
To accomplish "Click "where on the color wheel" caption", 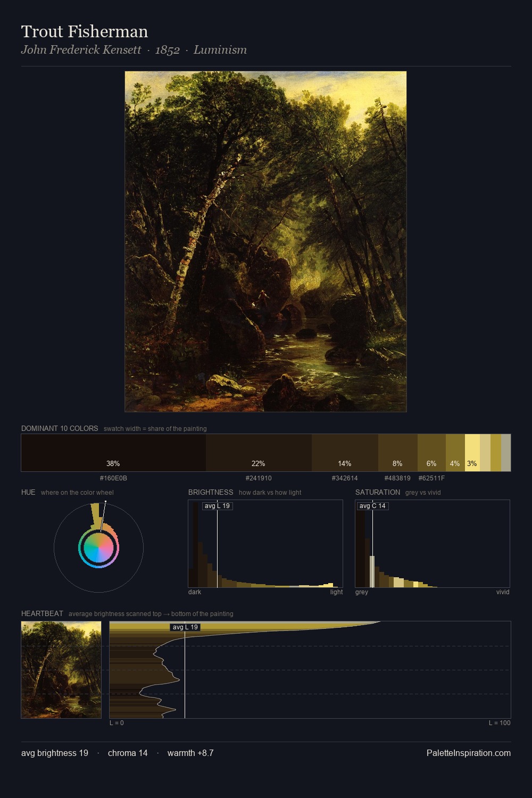I will pyautogui.click(x=77, y=493).
